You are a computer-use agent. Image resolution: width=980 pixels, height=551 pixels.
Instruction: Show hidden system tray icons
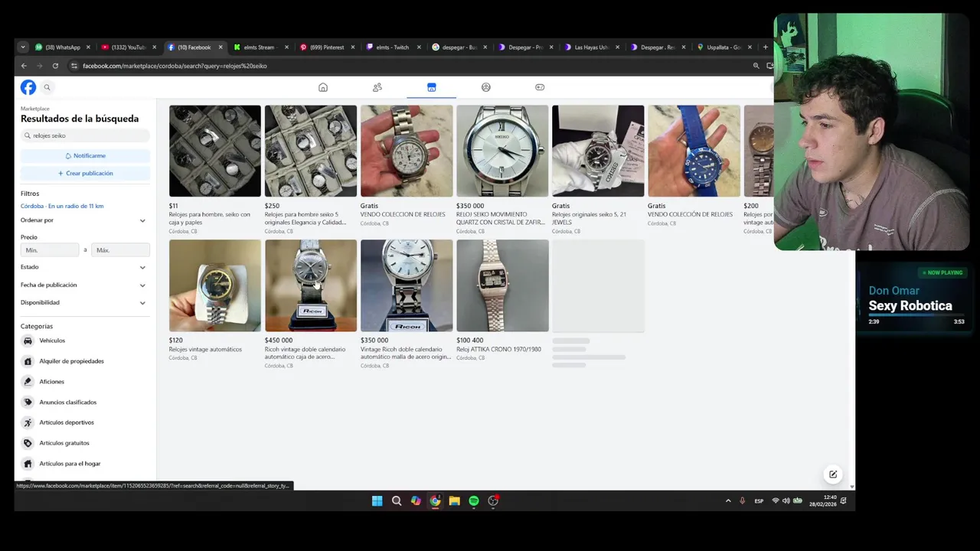(x=728, y=501)
